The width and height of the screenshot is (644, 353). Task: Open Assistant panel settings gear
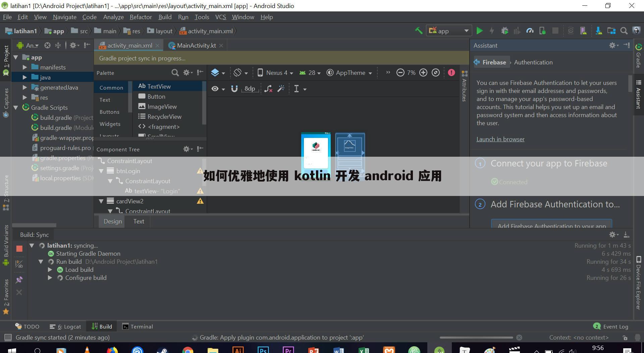tap(613, 45)
